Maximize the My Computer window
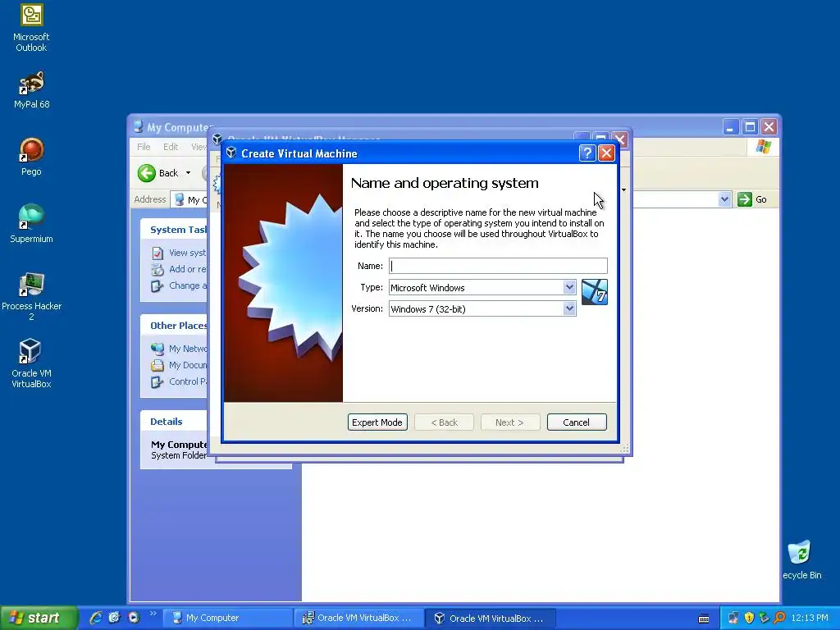 click(750, 127)
